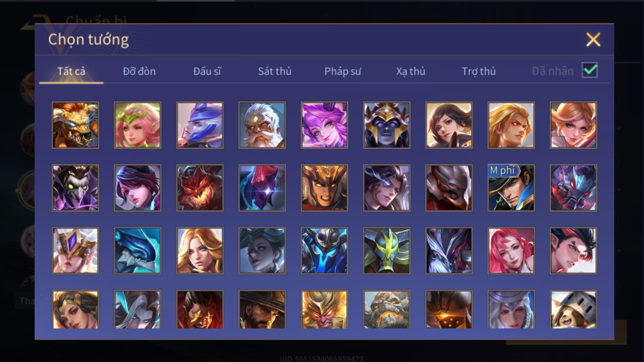Image resolution: width=644 pixels, height=362 pixels.
Task: Pick the cowboy hat bearded hero portrait
Action: [262, 309]
